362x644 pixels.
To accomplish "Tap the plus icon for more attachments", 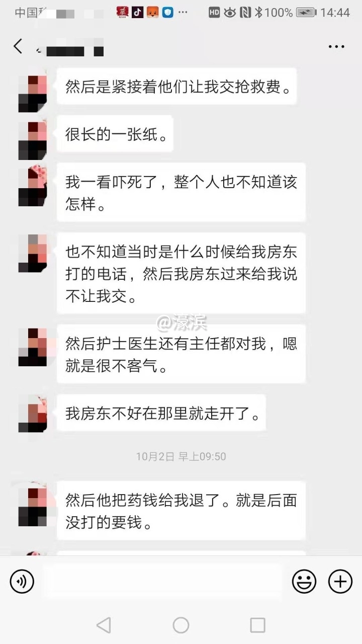I will click(340, 582).
